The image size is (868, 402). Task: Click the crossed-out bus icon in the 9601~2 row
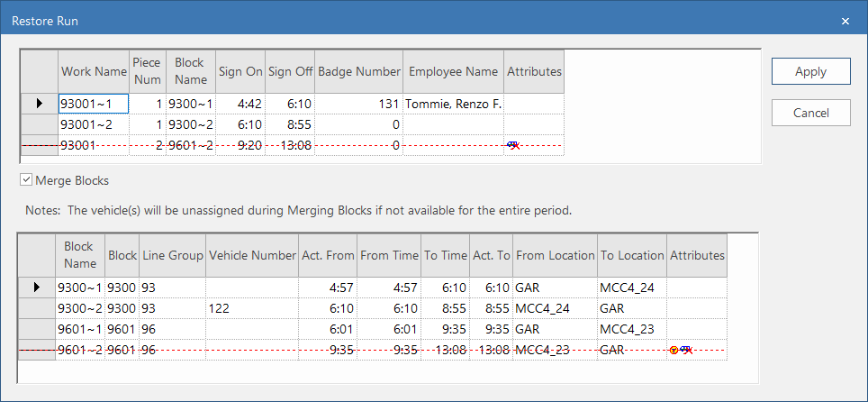[x=686, y=351]
